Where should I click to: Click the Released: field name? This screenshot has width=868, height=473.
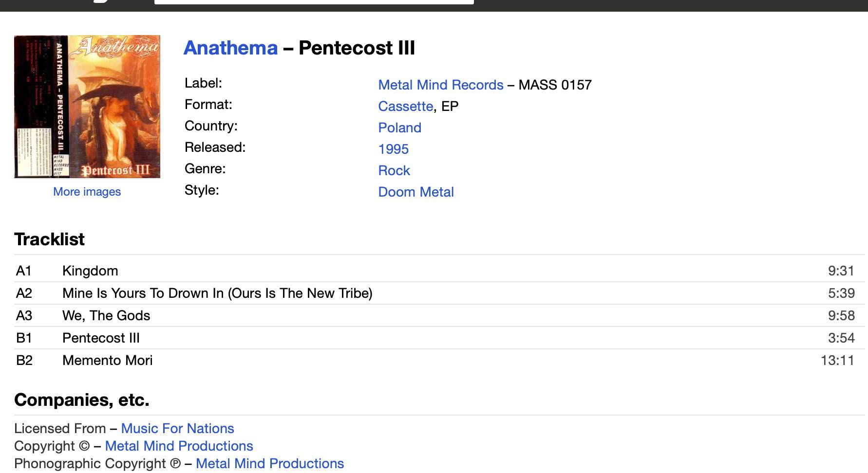215,147
